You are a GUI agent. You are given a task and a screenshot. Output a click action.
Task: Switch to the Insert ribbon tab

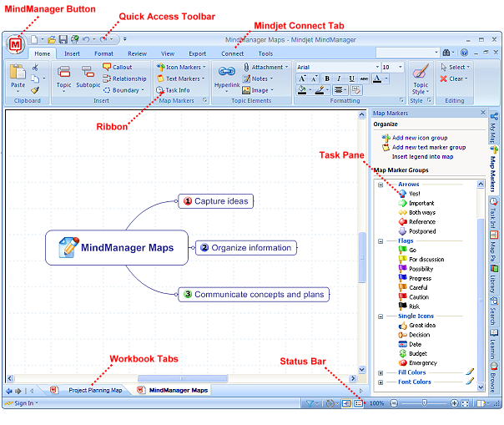point(72,53)
